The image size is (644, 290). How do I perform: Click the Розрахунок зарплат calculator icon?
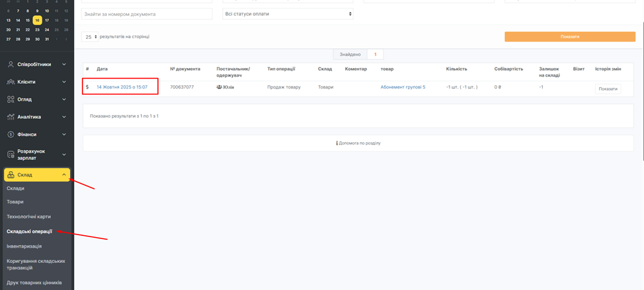(x=11, y=155)
